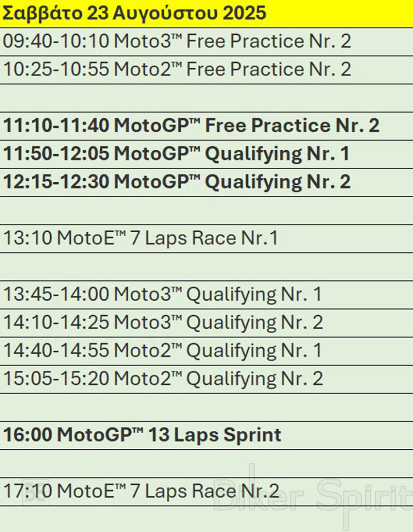Select the Moto3 Qualifying Nr. 2 row
The height and width of the screenshot is (532, 413).
click(163, 323)
